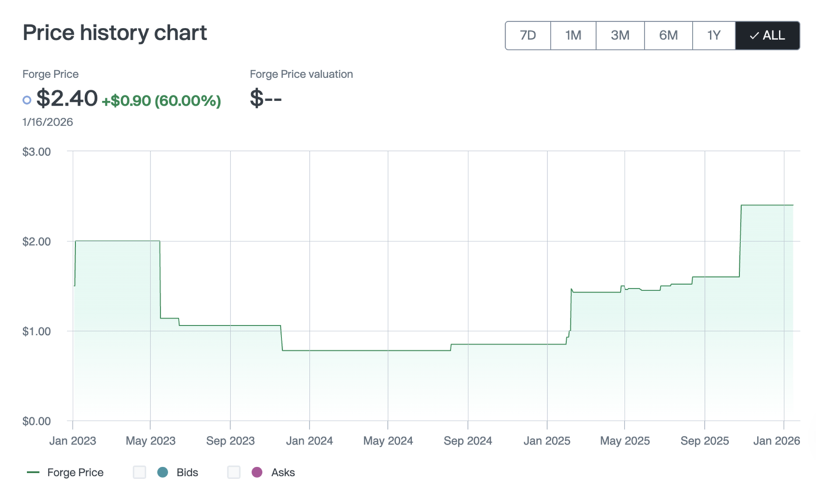Click the green Forge Price legend line
Screen dimensions: 828x504
point(34,472)
